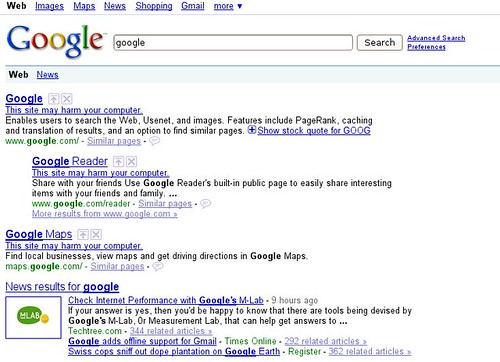Open the Check Internet Performance M-Lab article
The image size is (500, 362).
click(x=166, y=300)
